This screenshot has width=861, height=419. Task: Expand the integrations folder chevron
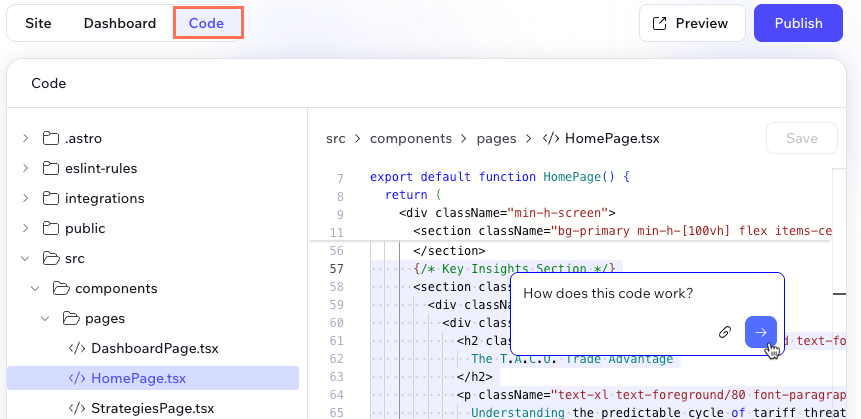(x=25, y=198)
